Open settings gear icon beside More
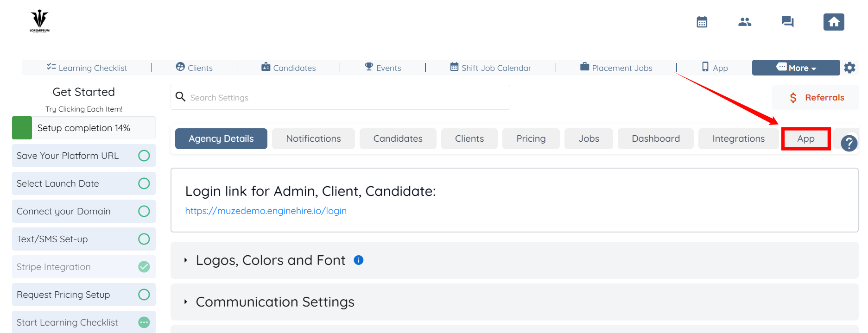This screenshot has width=868, height=333. (849, 68)
